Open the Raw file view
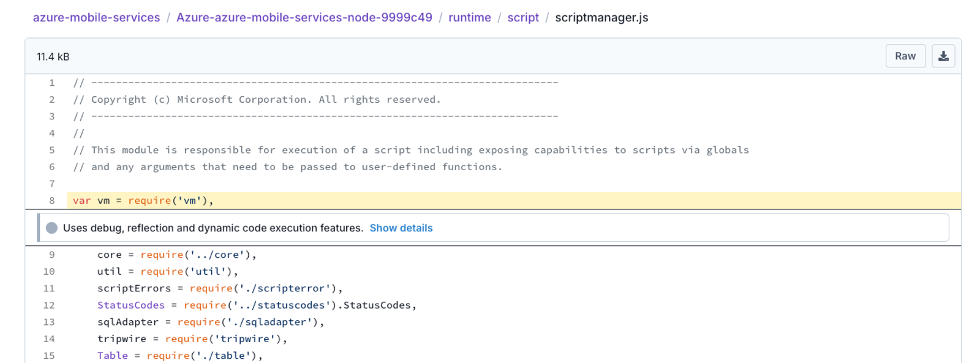 (x=905, y=56)
